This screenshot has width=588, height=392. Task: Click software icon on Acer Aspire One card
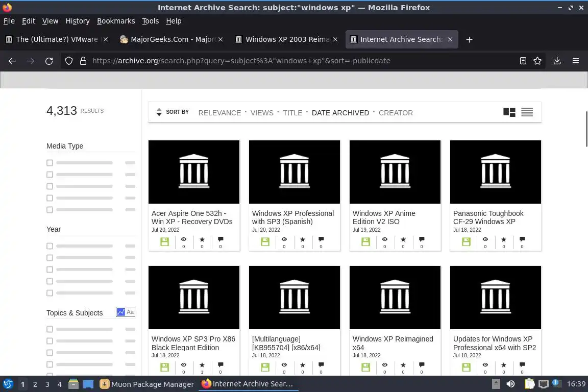tap(165, 242)
